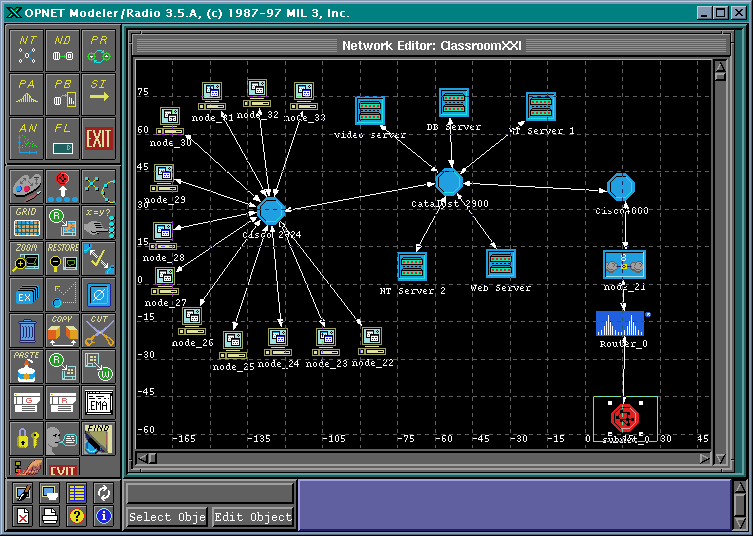The image size is (753, 536).
Task: Select the Catalyst 2900 switch node
Action: click(449, 182)
